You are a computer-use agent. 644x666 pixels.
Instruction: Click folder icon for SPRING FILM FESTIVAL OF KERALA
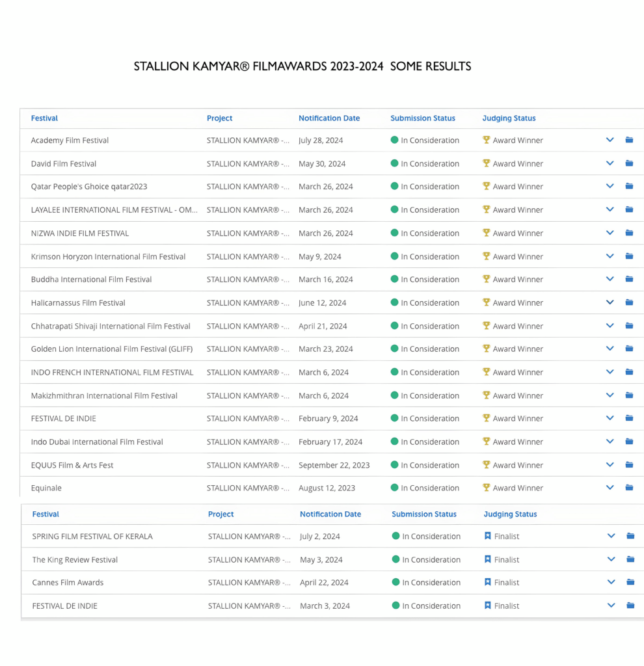pyautogui.click(x=630, y=536)
